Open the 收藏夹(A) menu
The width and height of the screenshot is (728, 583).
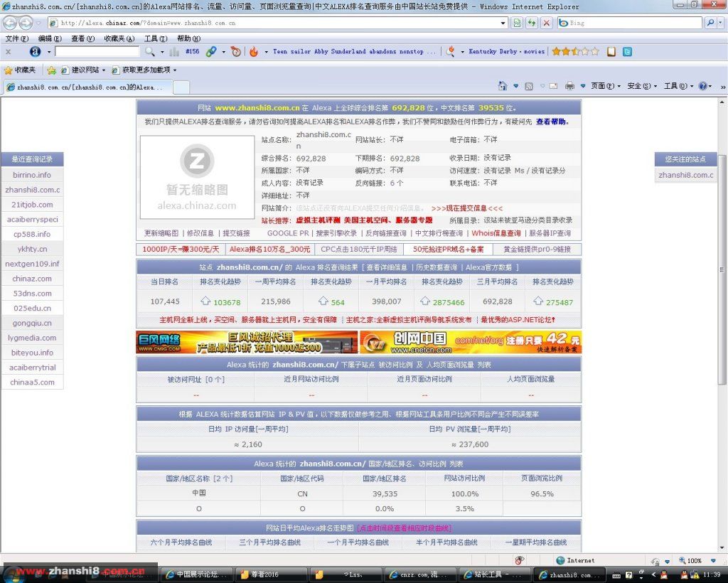coord(119,38)
